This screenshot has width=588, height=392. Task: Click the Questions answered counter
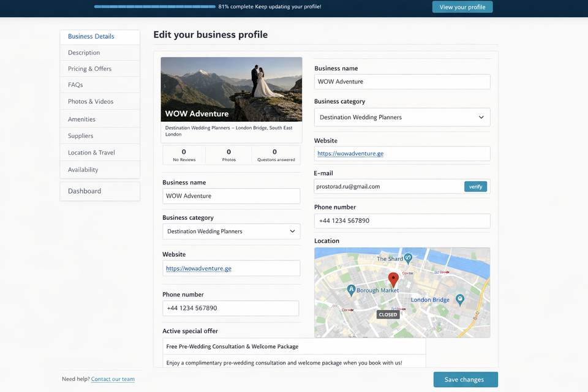276,155
